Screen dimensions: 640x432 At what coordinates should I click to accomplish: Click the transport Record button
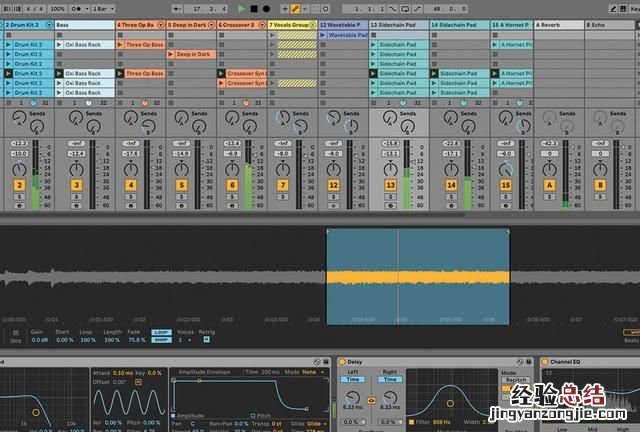click(x=268, y=8)
